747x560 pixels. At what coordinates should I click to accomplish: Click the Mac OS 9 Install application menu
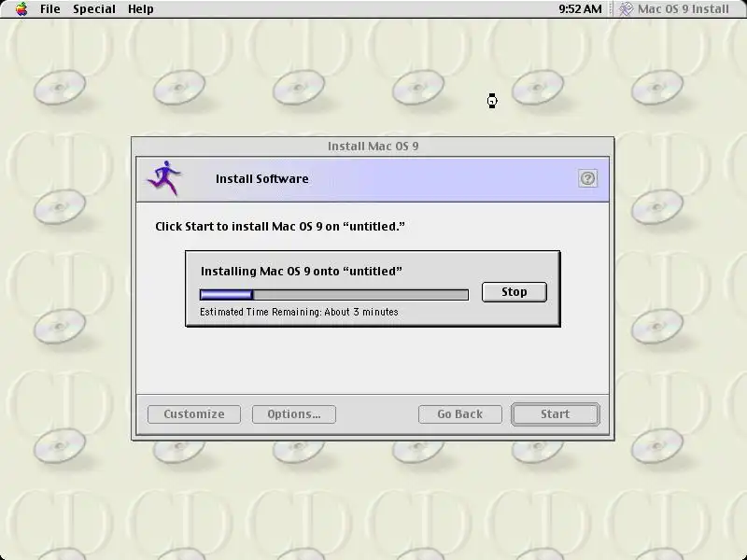point(674,9)
